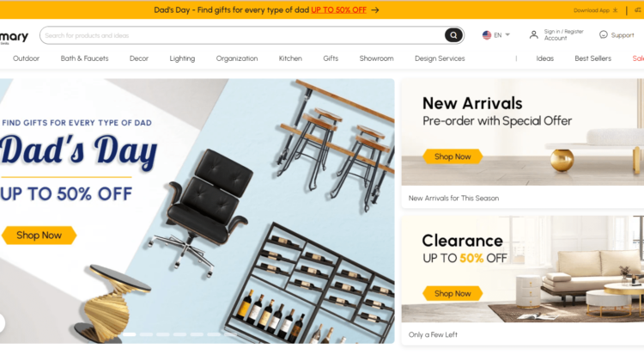644x361 pixels.
Task: Open the Lighting menu category
Action: coord(182,58)
